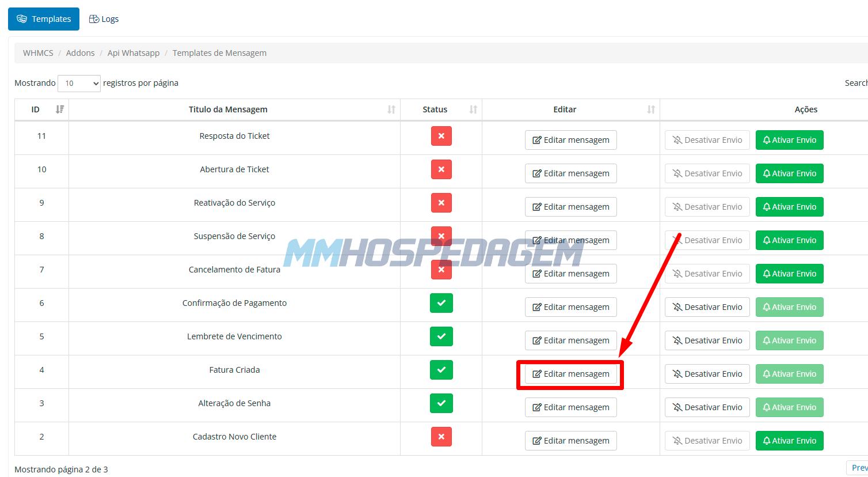This screenshot has height=477, width=868.
Task: Activate sending for Cancelamento de Fatura
Action: click(x=789, y=274)
